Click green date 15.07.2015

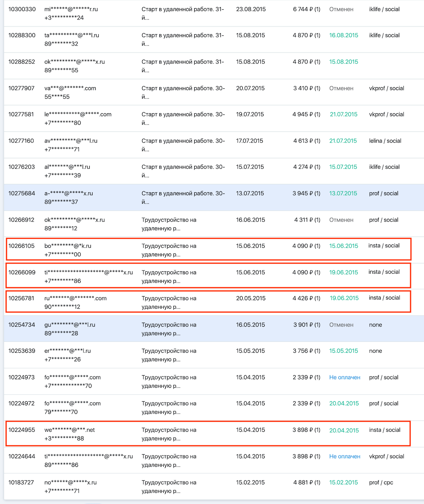(x=343, y=167)
